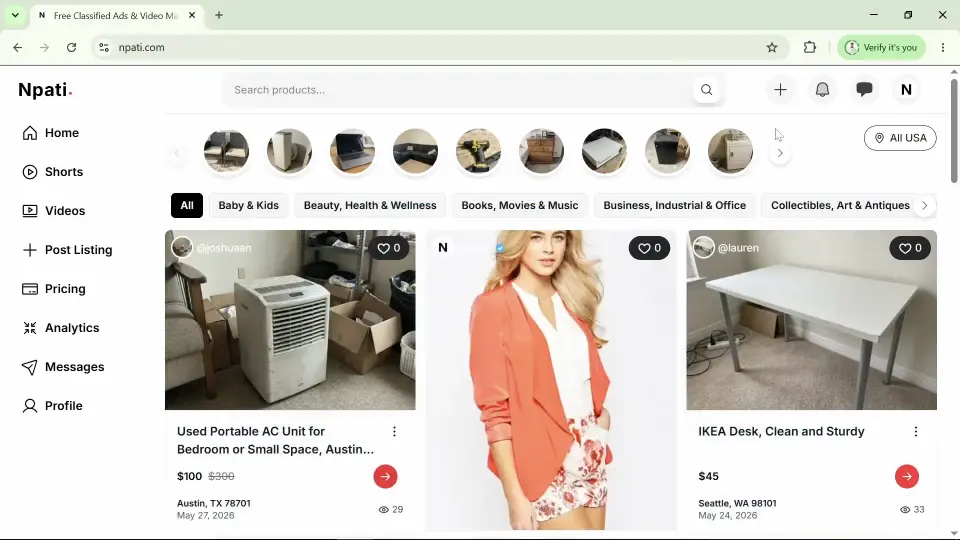Click the search magnifier icon
This screenshot has width=960, height=540.
pos(707,90)
